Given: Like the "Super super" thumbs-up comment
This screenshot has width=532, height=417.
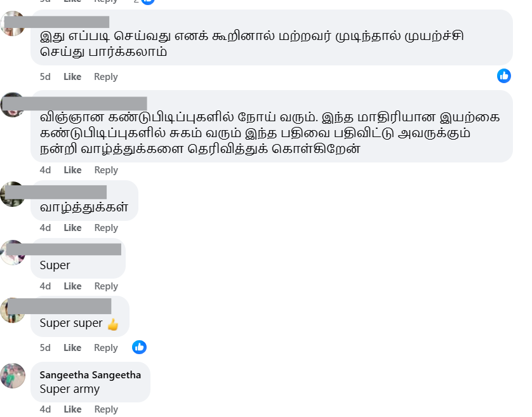Looking at the screenshot, I should point(72,348).
